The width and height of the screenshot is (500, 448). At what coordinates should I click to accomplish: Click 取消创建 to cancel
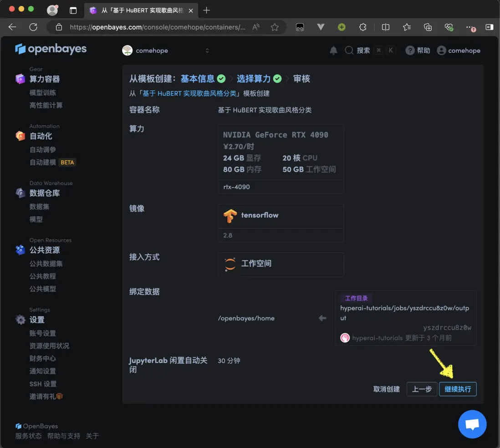tap(387, 389)
